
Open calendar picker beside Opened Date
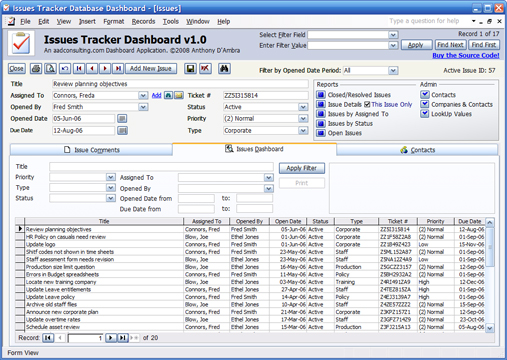point(122,119)
